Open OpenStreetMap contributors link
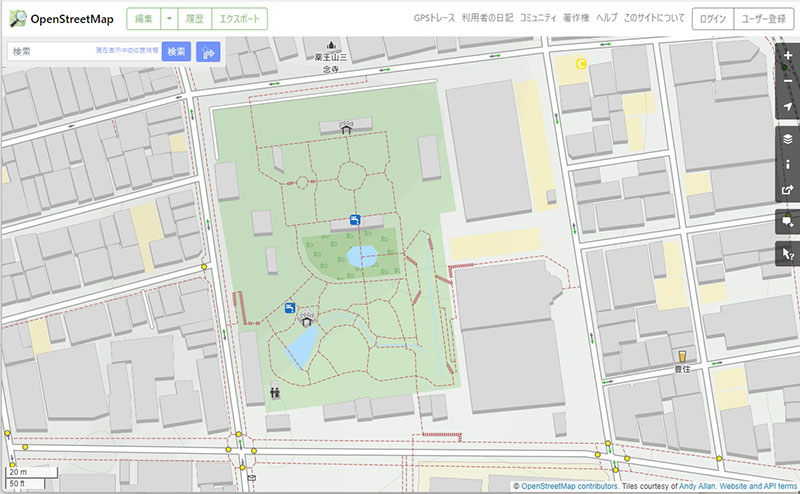The height and width of the screenshot is (494, 800). 569,486
